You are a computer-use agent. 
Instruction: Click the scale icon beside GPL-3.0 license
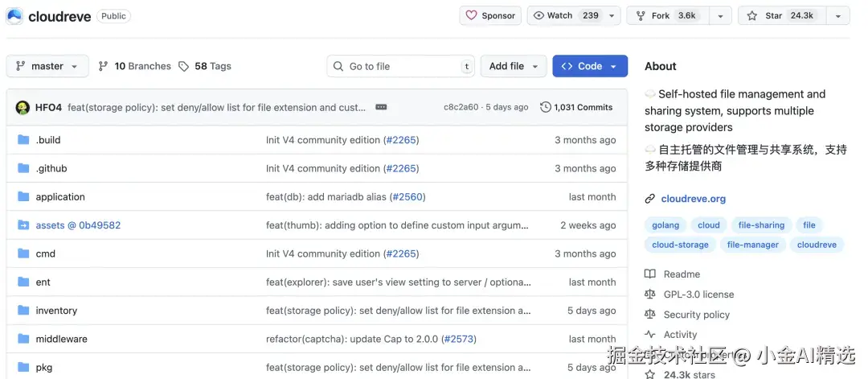tap(650, 295)
